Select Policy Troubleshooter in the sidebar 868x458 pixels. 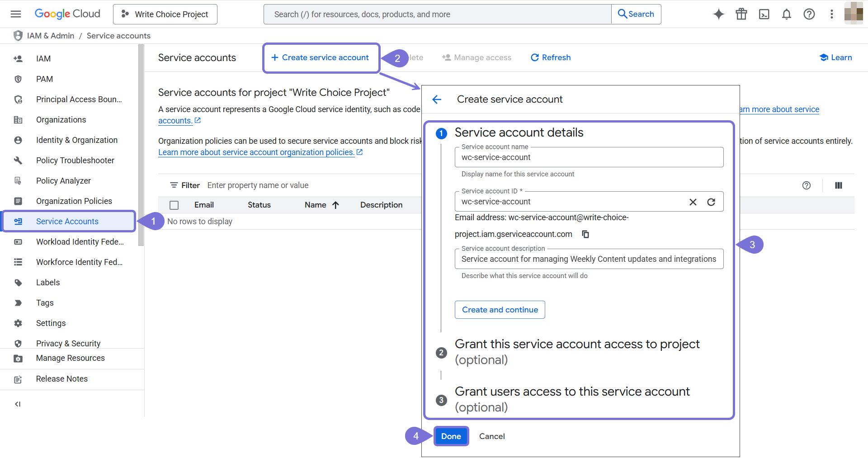[75, 161]
